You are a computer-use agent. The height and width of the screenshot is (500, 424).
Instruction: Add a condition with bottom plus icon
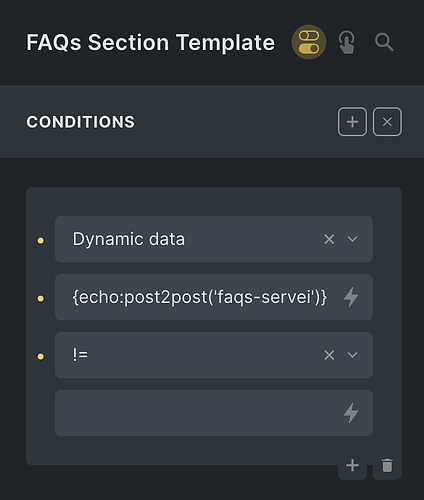[x=352, y=465]
